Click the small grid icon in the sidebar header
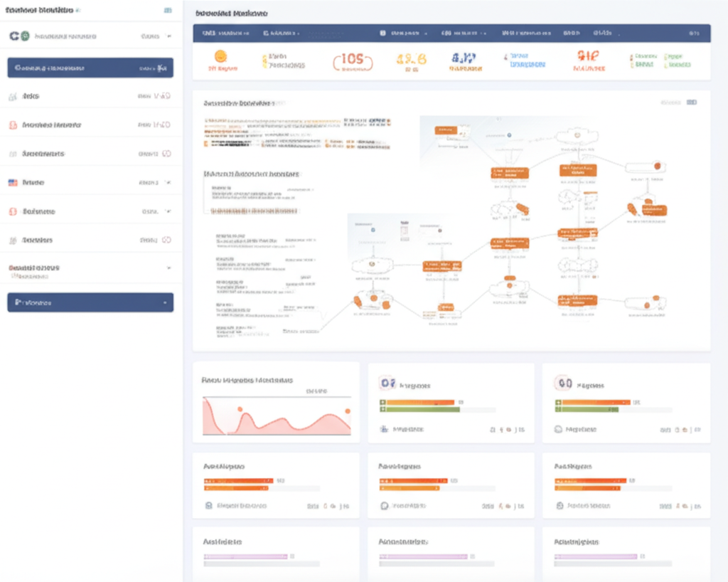The height and width of the screenshot is (582, 728). 167,11
